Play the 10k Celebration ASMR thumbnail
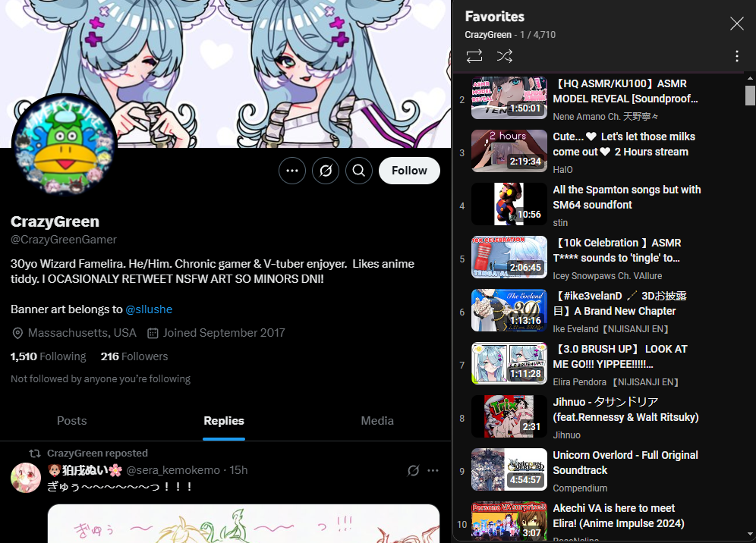The height and width of the screenshot is (543, 756). click(509, 257)
